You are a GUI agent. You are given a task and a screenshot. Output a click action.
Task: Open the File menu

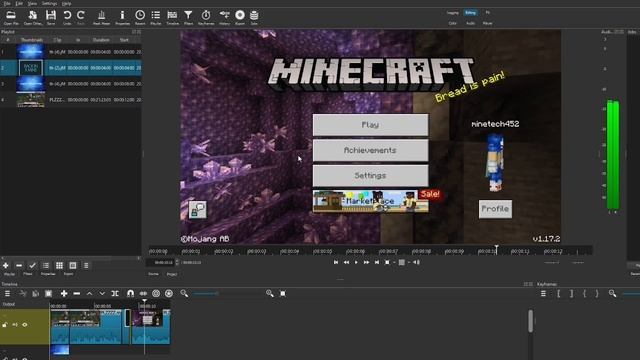tap(7, 3)
